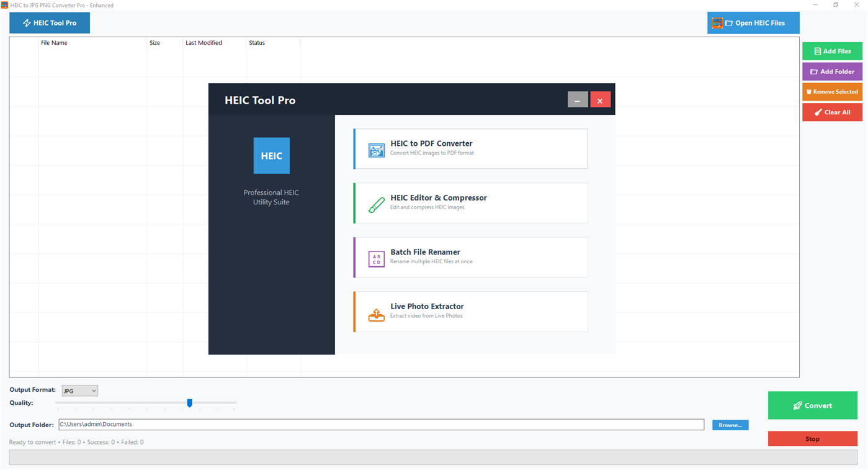The width and height of the screenshot is (868, 470).
Task: Click inside the Output Folder path field
Action: (x=248, y=424)
